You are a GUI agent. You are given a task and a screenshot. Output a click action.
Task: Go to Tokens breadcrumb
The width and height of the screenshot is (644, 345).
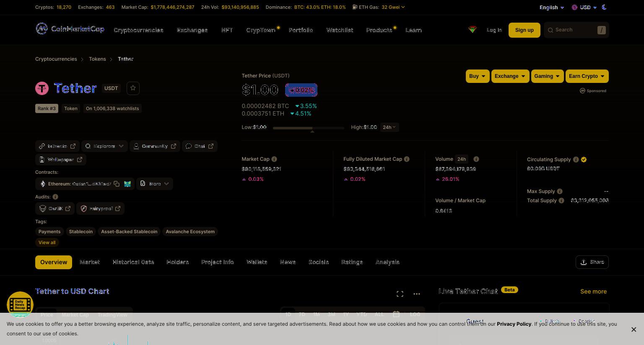[97, 59]
